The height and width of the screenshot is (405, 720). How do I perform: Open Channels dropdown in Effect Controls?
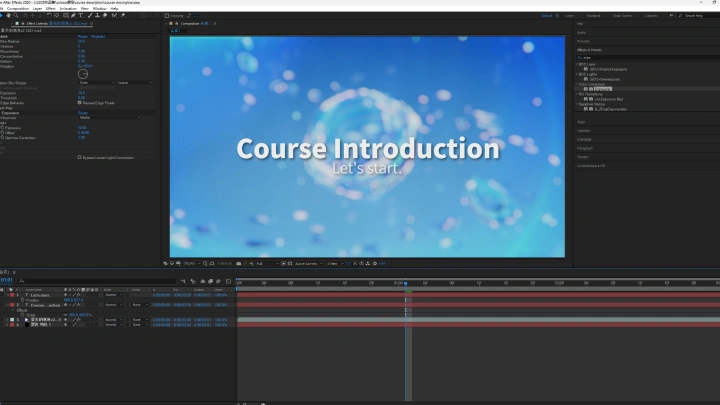(110, 118)
